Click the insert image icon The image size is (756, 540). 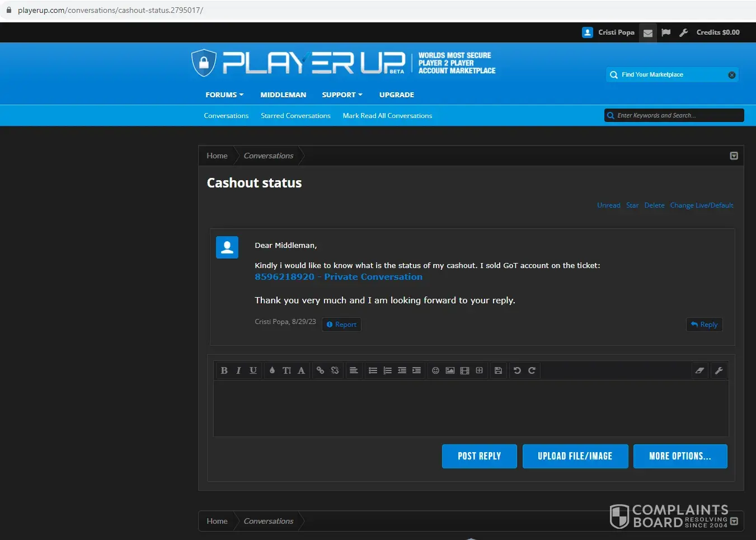pos(450,370)
